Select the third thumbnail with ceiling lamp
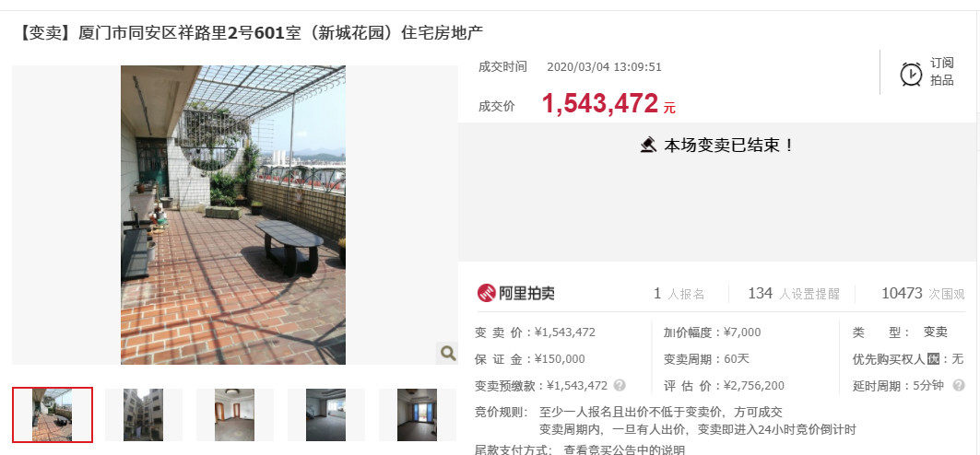980x455 pixels. (x=234, y=415)
